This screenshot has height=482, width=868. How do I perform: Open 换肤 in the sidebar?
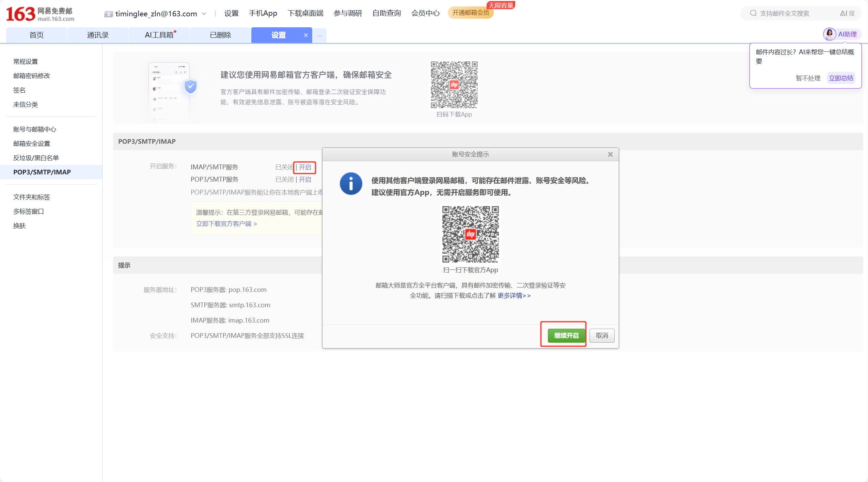pos(19,226)
